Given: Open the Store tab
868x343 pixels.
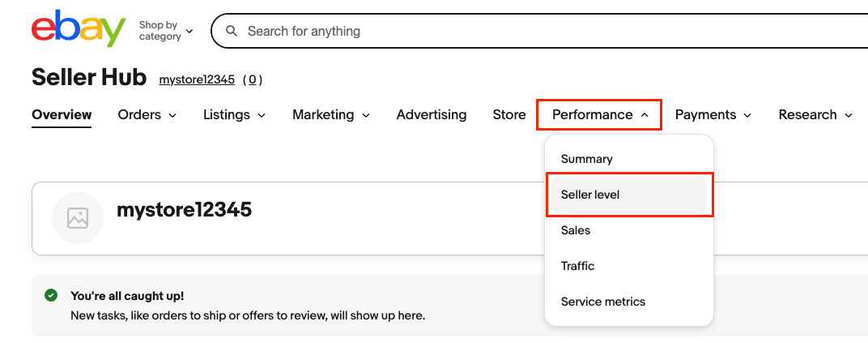Looking at the screenshot, I should pos(509,114).
